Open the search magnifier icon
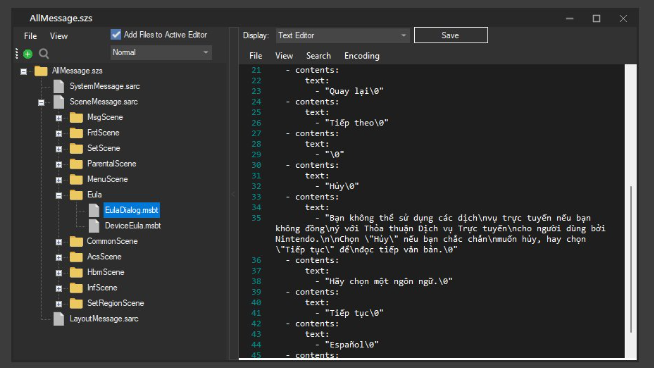This screenshot has height=368, width=654. point(44,53)
